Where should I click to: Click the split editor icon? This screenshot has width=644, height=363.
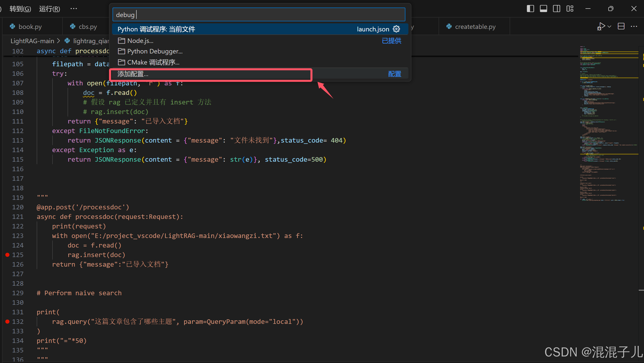[621, 26]
